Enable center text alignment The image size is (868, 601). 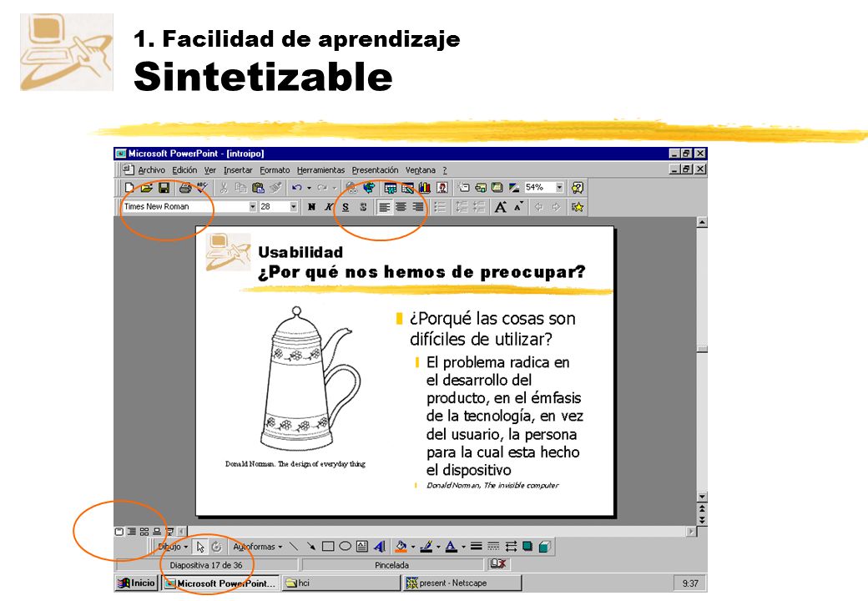point(401,207)
